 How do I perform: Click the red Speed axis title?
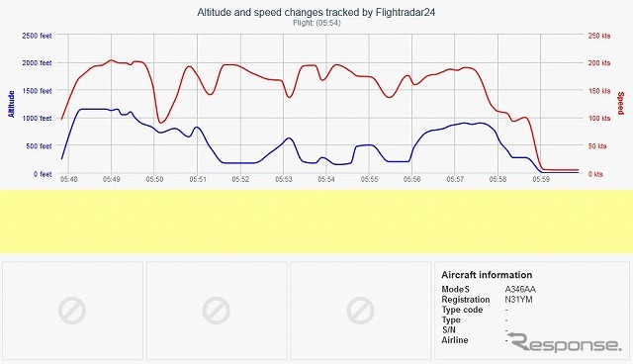pos(620,103)
